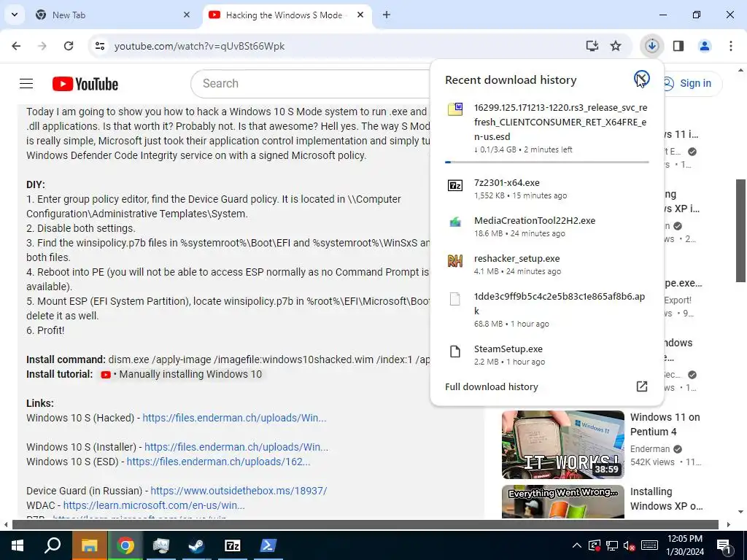The height and width of the screenshot is (560, 747).
Task: Click the muted volume tray icon
Action: pyautogui.click(x=629, y=545)
